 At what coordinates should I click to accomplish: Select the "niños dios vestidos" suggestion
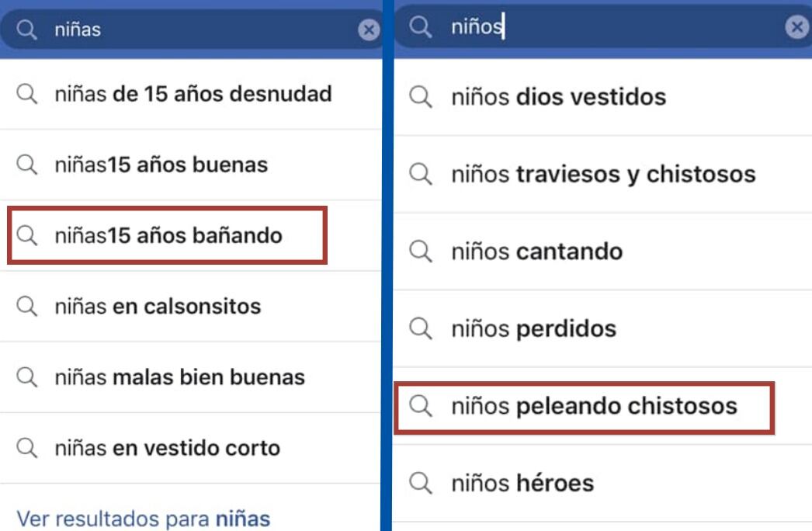click(x=559, y=97)
